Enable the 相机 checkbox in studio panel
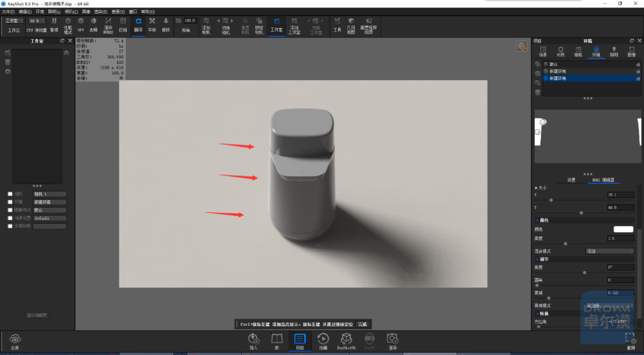This screenshot has width=644, height=355. (10, 194)
